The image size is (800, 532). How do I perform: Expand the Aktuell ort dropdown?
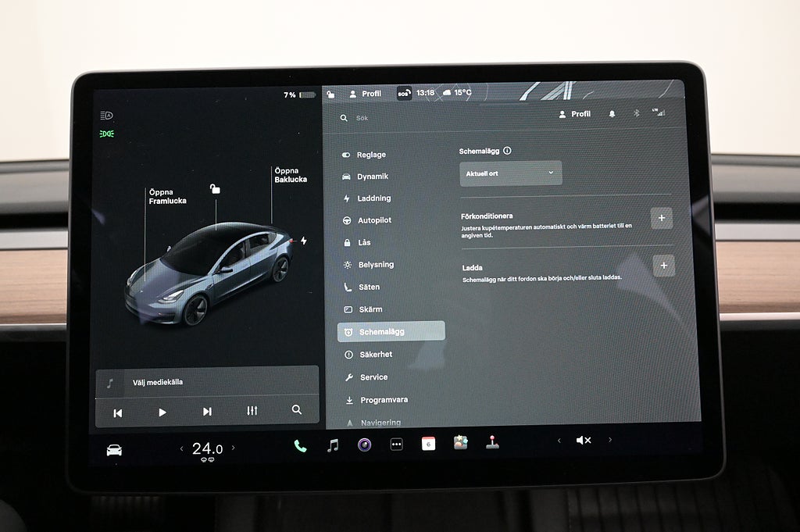(510, 173)
